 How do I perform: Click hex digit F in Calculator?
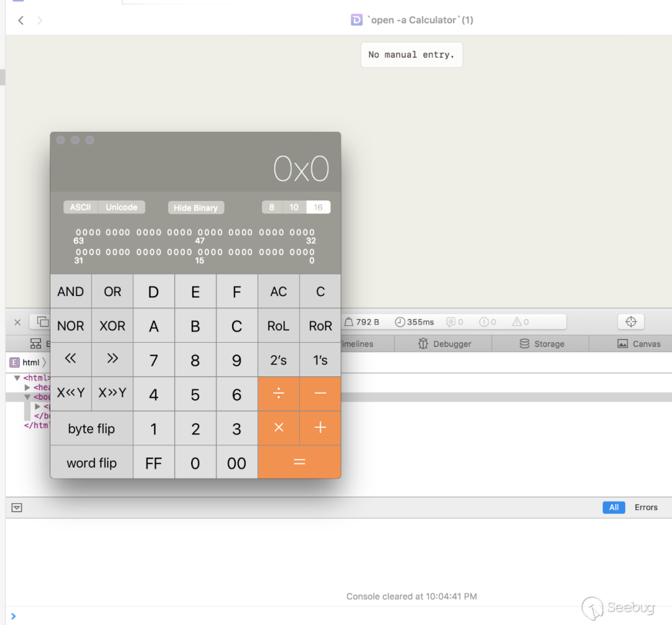click(237, 292)
